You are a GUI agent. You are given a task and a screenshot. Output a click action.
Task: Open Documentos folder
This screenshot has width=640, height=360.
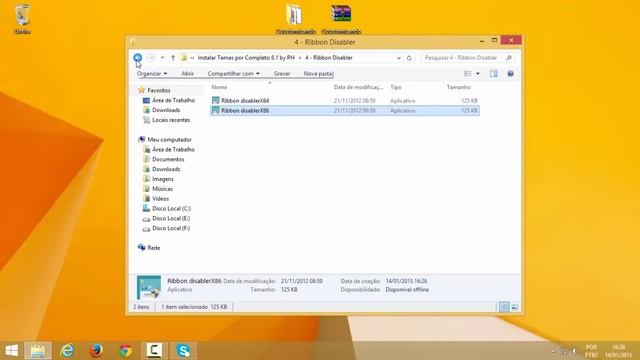pos(168,159)
